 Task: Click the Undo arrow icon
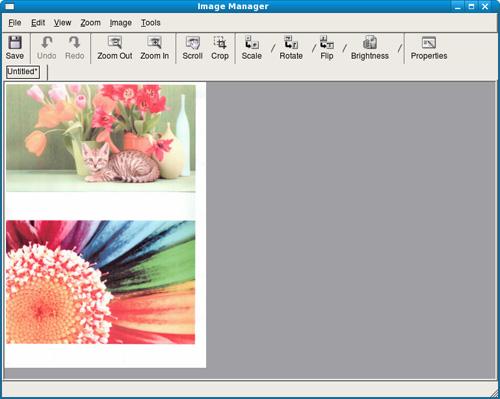(47, 43)
